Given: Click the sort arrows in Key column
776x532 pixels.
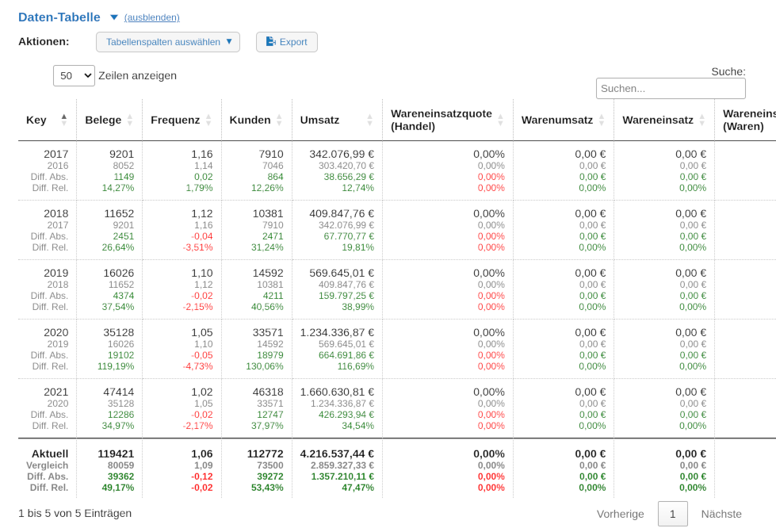Looking at the screenshot, I should click(64, 120).
